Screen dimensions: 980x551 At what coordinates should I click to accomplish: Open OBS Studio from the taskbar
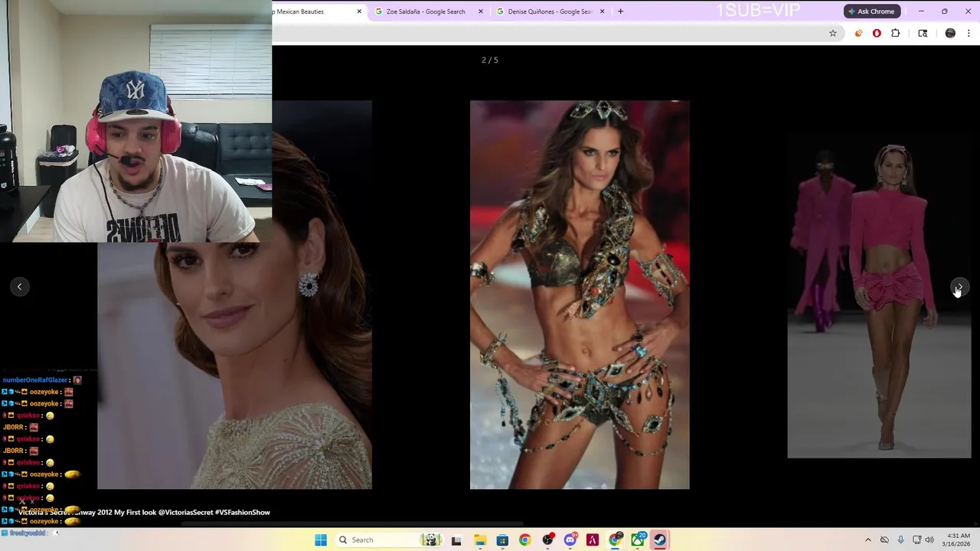[547, 540]
